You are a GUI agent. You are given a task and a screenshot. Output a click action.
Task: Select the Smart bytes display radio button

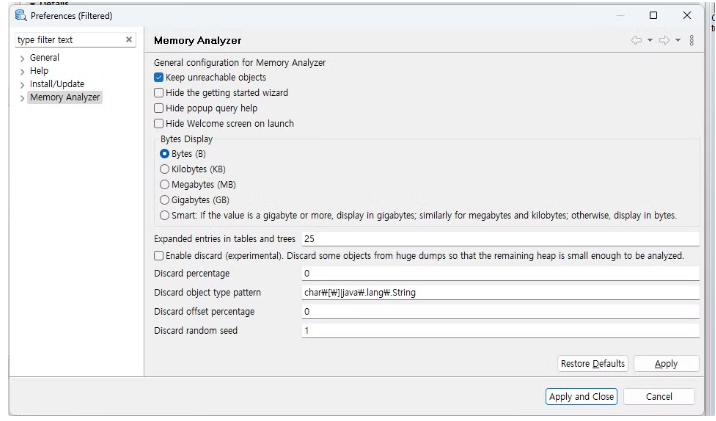point(164,215)
